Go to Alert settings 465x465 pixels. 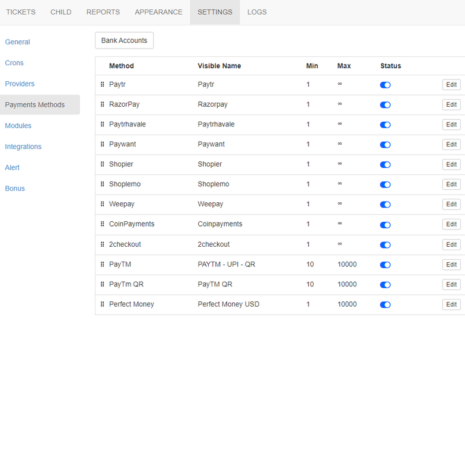tap(12, 168)
